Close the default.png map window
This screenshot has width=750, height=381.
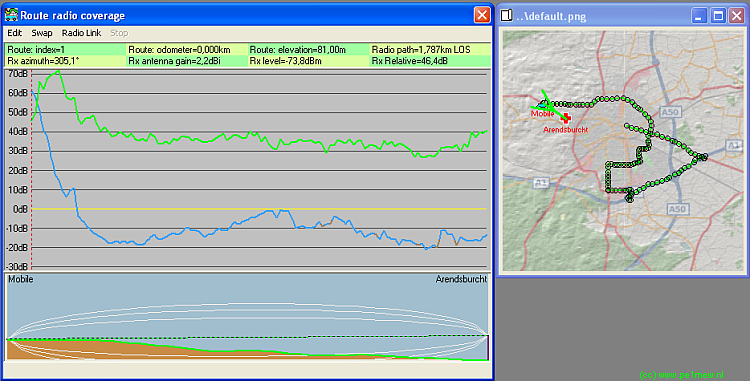click(737, 15)
